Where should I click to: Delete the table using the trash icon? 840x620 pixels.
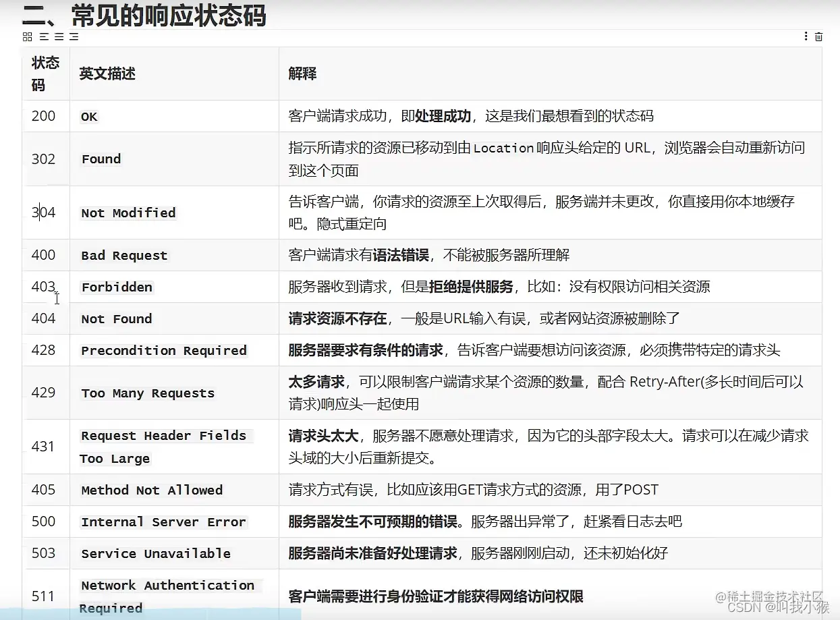[819, 36]
